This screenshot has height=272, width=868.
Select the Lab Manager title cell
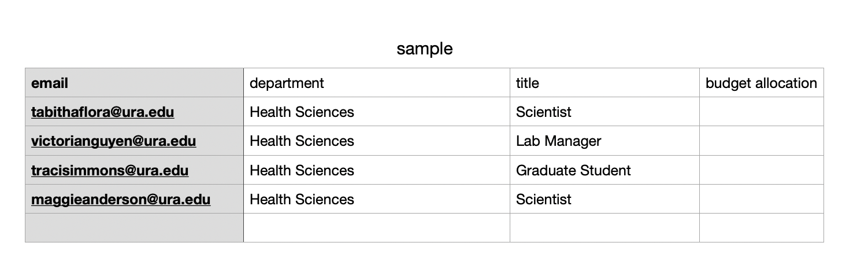[x=604, y=141]
